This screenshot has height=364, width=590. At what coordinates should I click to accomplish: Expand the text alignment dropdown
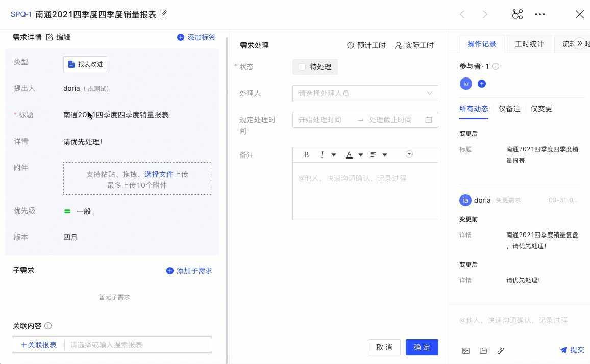click(385, 154)
